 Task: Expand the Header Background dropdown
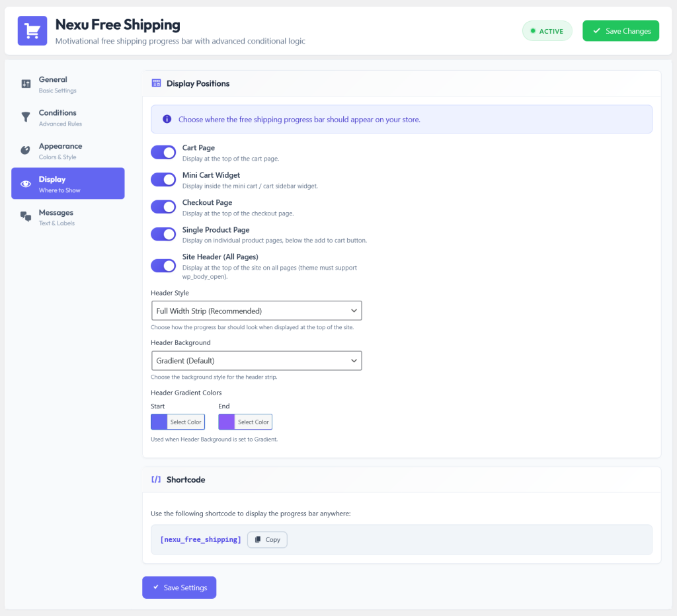(257, 360)
